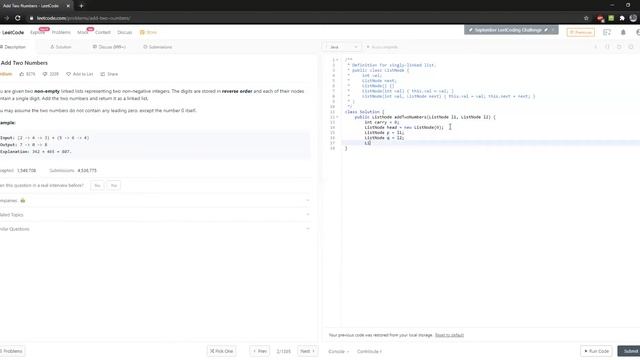Click the Add Two Numbers problem title
The height and width of the screenshot is (360, 640).
pos(24,63)
